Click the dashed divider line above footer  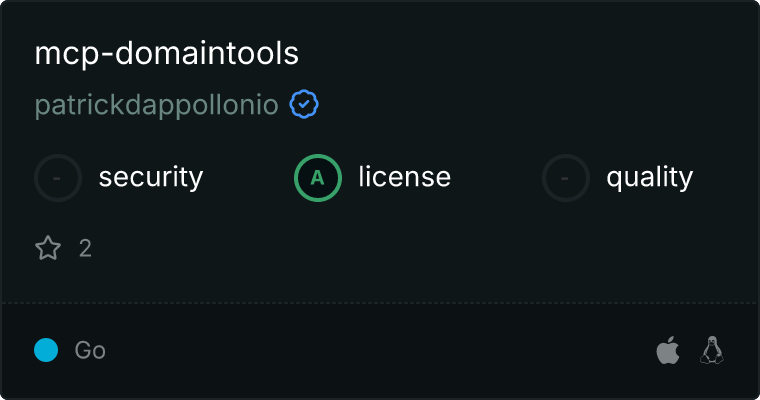coord(380,302)
